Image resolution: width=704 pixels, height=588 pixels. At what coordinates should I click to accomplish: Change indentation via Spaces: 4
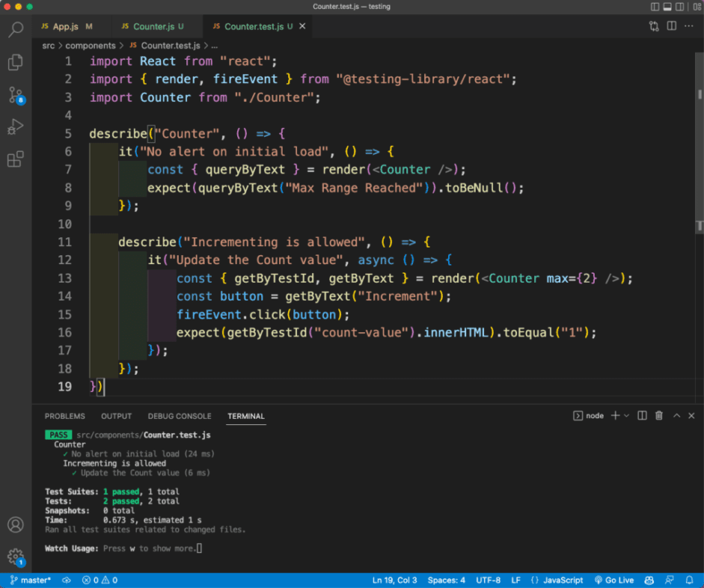point(447,580)
